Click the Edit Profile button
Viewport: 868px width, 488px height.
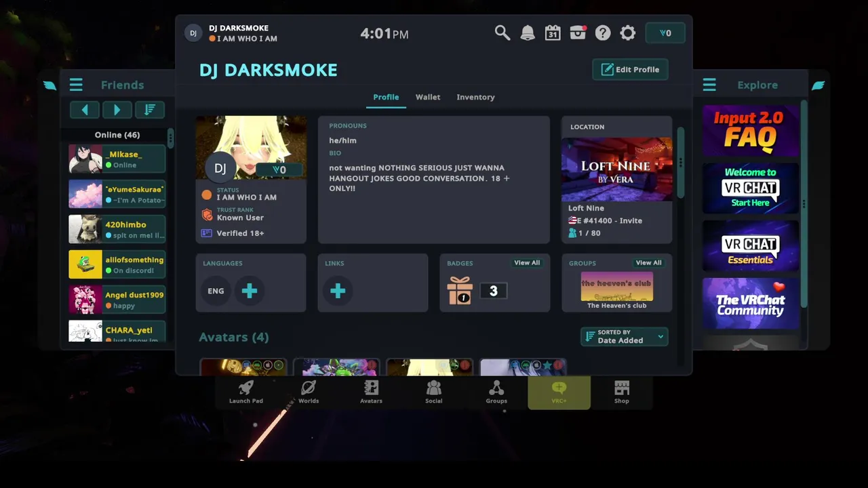pyautogui.click(x=630, y=69)
